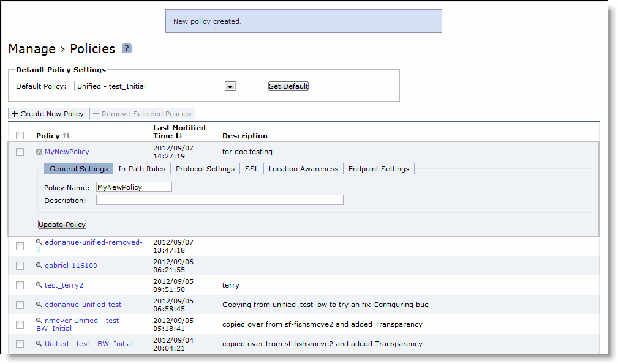Click magnifier icon beside Unified - test - BW_Initial
Viewport: 618px width, 364px height.
click(x=39, y=344)
